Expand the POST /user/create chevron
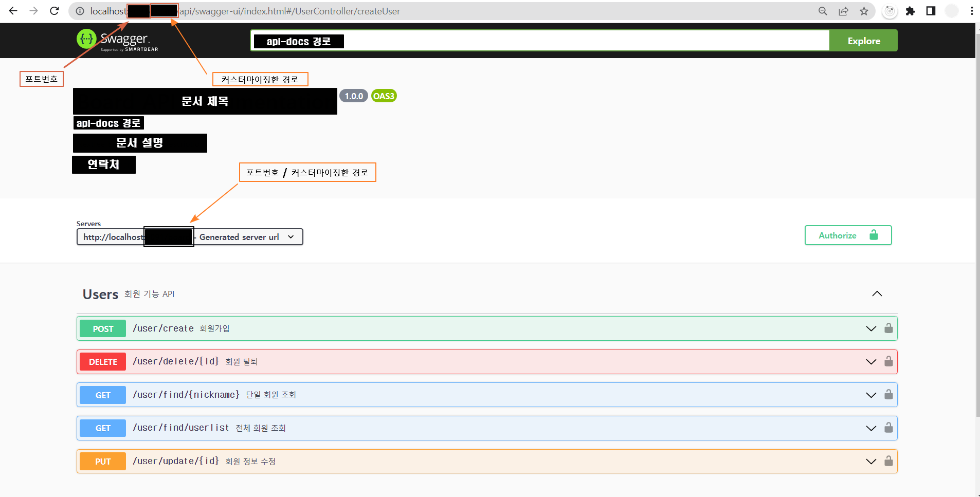Viewport: 980px width, 497px height. (x=871, y=328)
